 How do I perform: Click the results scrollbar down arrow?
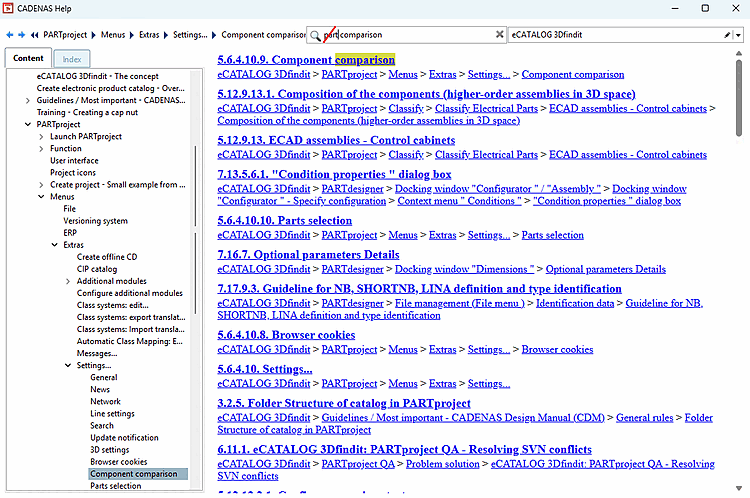tap(739, 488)
